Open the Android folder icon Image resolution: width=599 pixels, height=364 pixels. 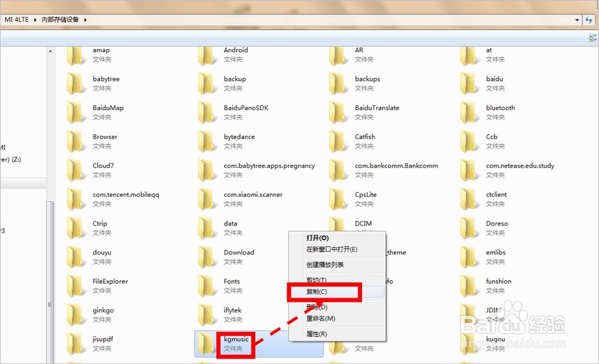tap(207, 56)
